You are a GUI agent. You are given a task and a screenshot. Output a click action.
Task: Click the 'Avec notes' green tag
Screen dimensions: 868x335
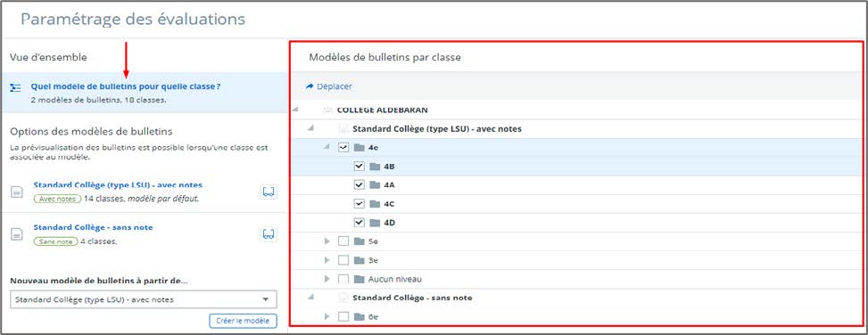coord(58,199)
